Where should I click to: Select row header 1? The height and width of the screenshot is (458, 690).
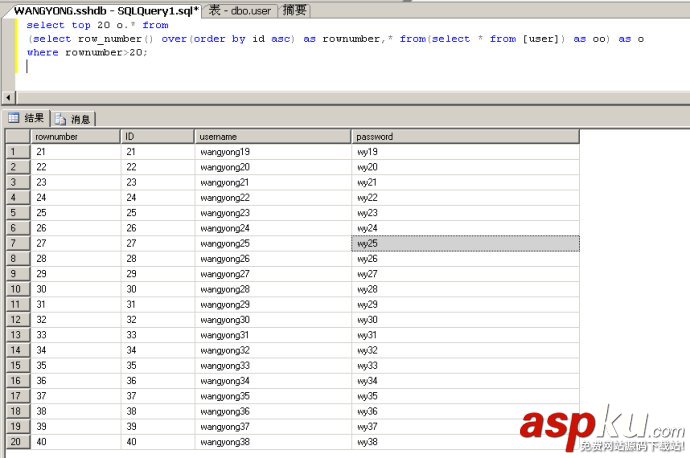[18, 152]
